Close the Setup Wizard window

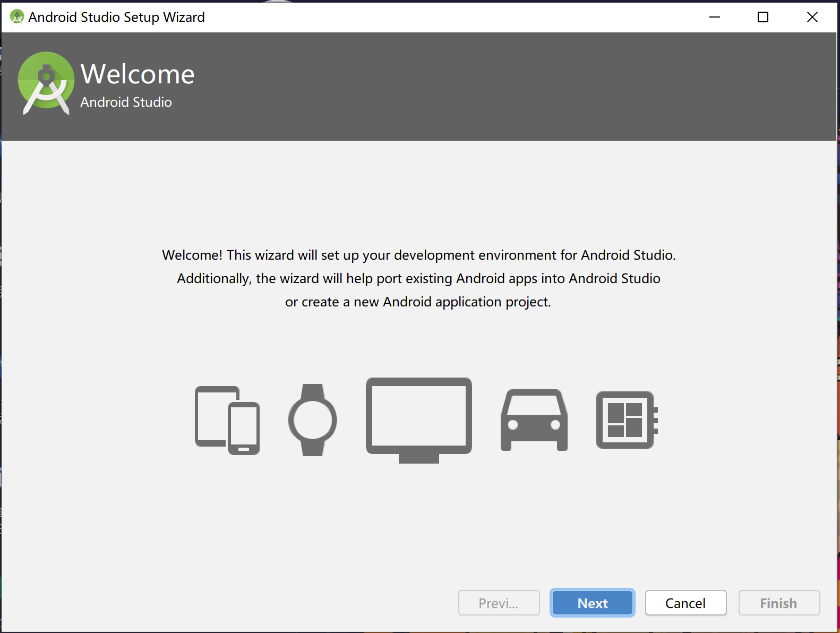pyautogui.click(x=812, y=17)
